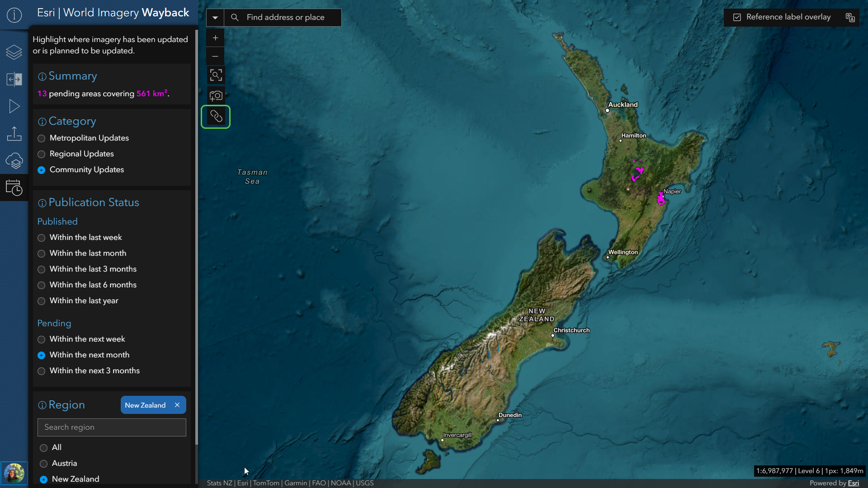Screen dimensions: 868x488
Task: Select the All regions option
Action: (x=51, y=448)
